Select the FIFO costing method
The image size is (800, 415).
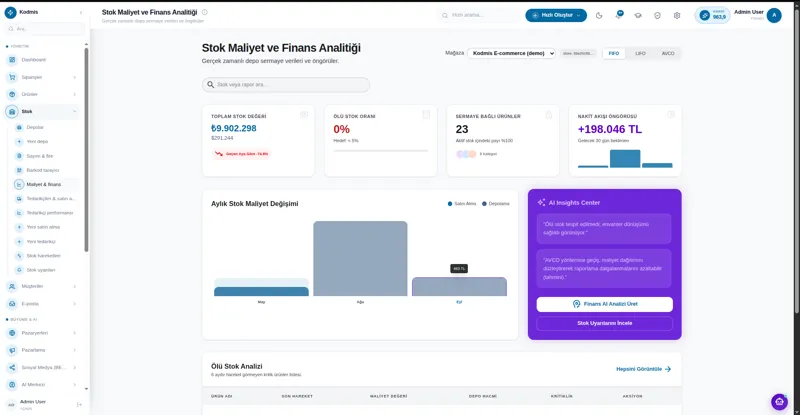pyautogui.click(x=614, y=53)
